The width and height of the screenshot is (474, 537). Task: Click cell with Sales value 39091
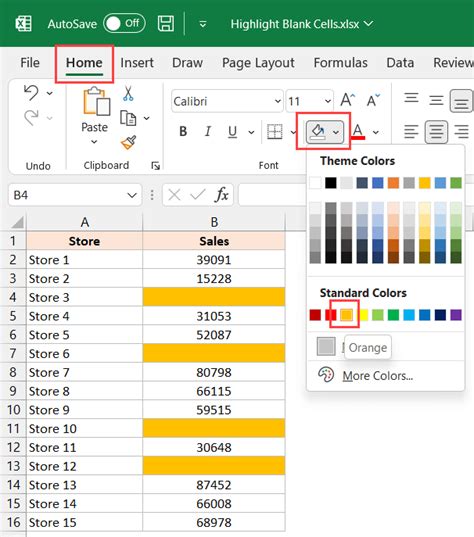[214, 260]
